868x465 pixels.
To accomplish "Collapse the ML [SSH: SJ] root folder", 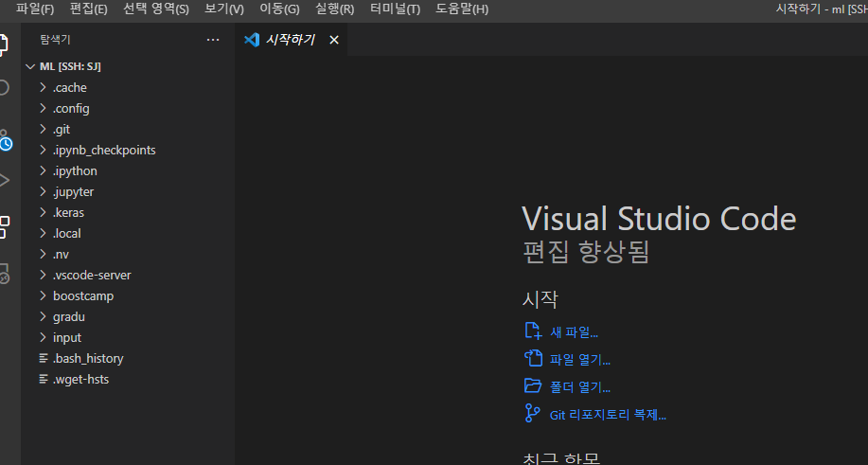I will point(30,66).
